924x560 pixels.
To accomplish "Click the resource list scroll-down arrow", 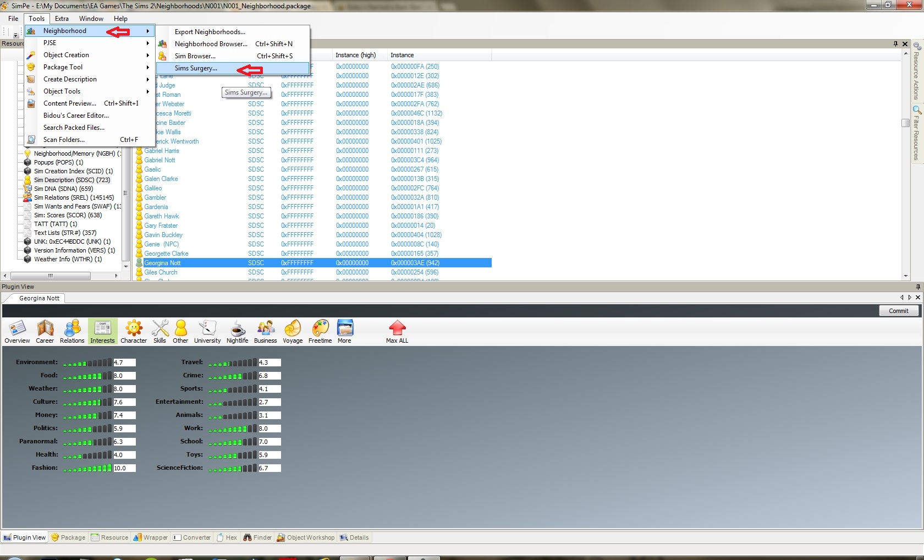I will 905,276.
